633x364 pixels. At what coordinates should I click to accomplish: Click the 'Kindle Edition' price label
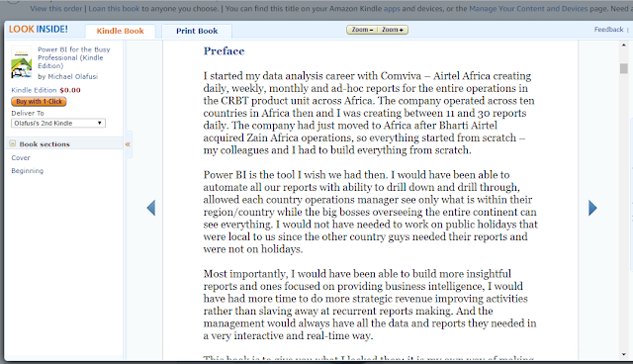[34, 90]
